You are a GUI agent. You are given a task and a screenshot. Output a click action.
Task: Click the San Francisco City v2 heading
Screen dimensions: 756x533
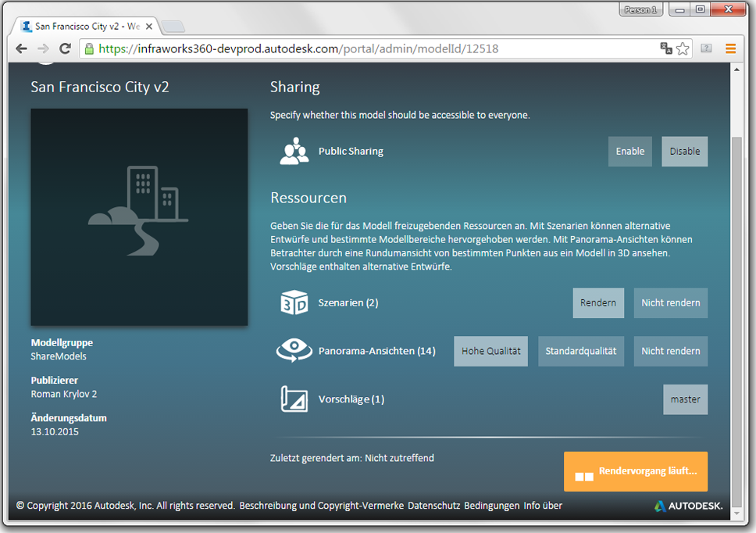coord(100,88)
